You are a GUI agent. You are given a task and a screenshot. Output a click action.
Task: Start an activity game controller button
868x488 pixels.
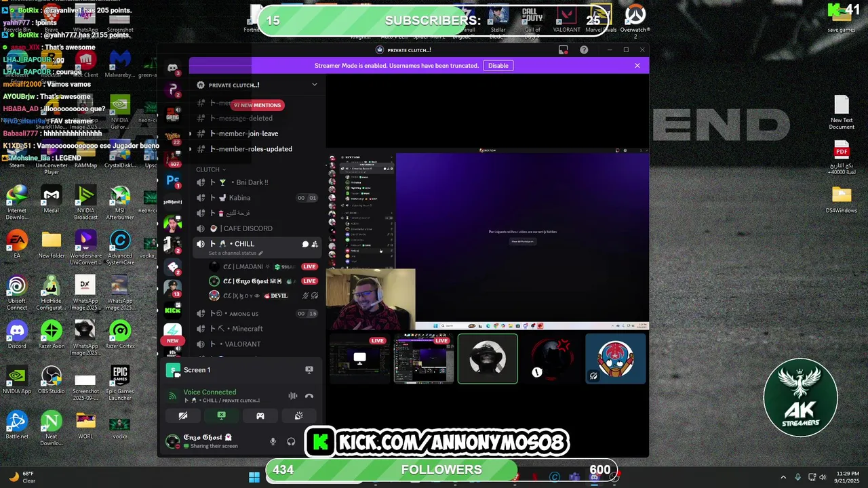pyautogui.click(x=260, y=415)
